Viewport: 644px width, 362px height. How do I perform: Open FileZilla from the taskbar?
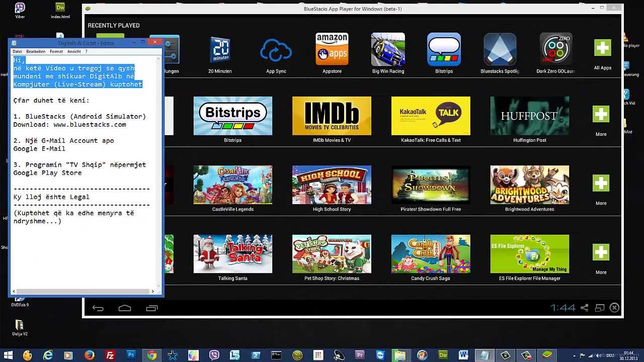[x=110, y=355]
